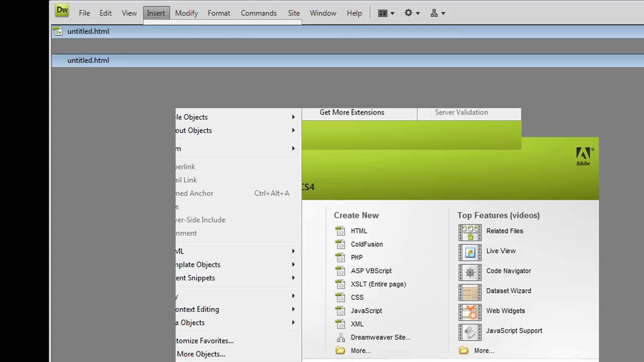Open the Edit menu
The height and width of the screenshot is (362, 644).
pos(105,13)
